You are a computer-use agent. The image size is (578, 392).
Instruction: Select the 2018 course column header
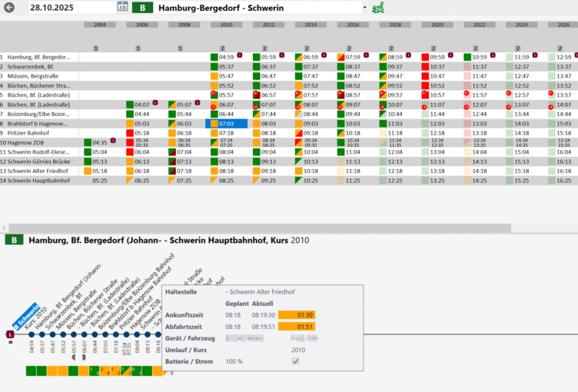pos(394,25)
